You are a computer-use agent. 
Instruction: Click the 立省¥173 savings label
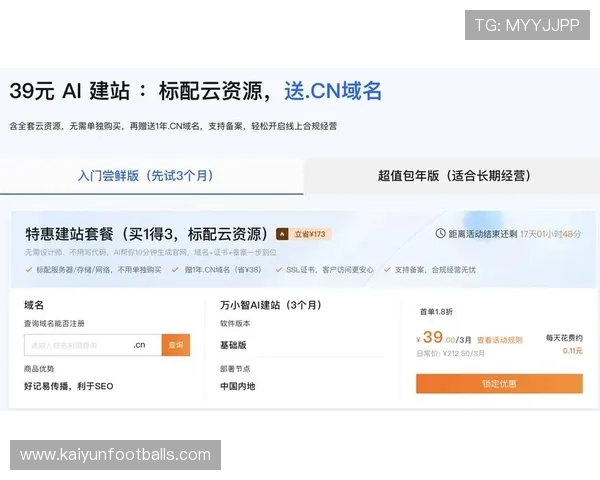point(310,234)
